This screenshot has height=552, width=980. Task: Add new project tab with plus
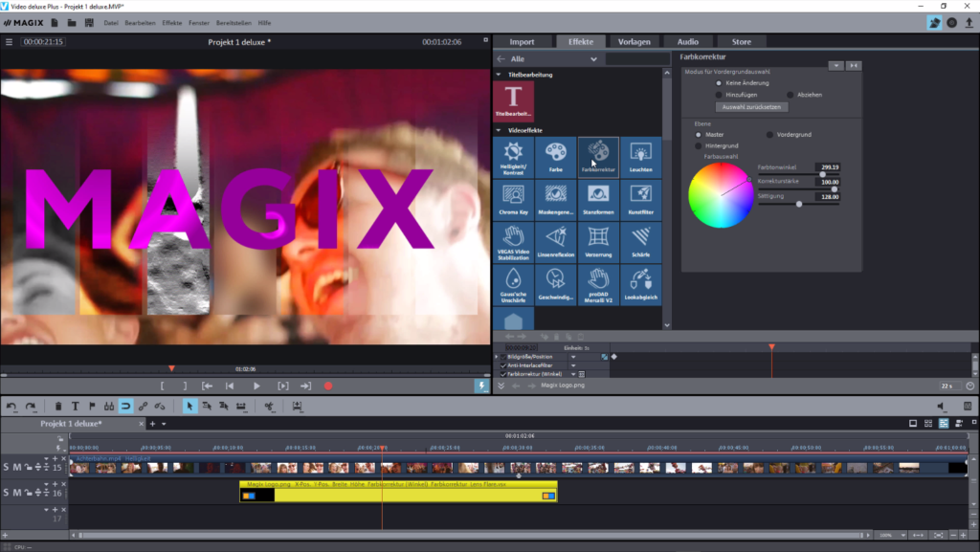point(152,424)
